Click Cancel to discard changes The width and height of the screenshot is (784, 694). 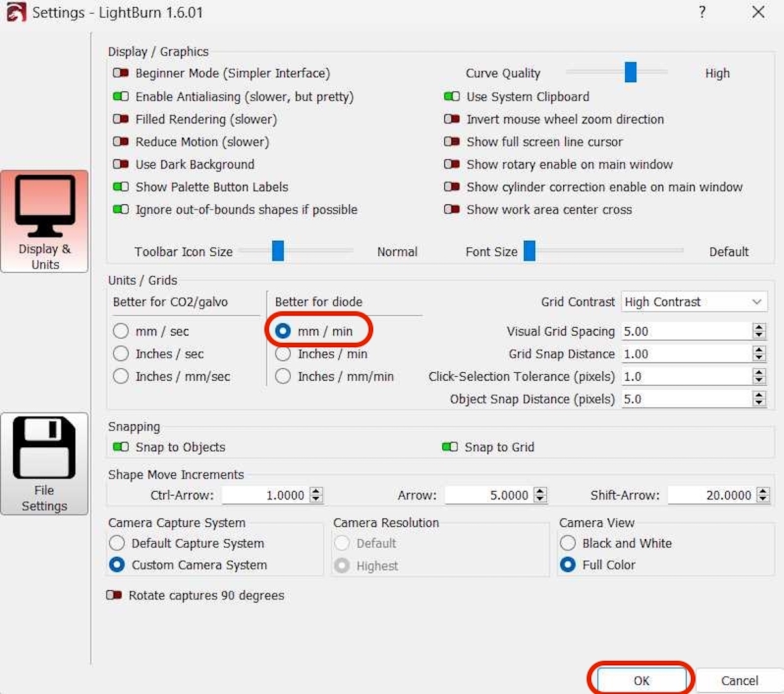pos(740,680)
